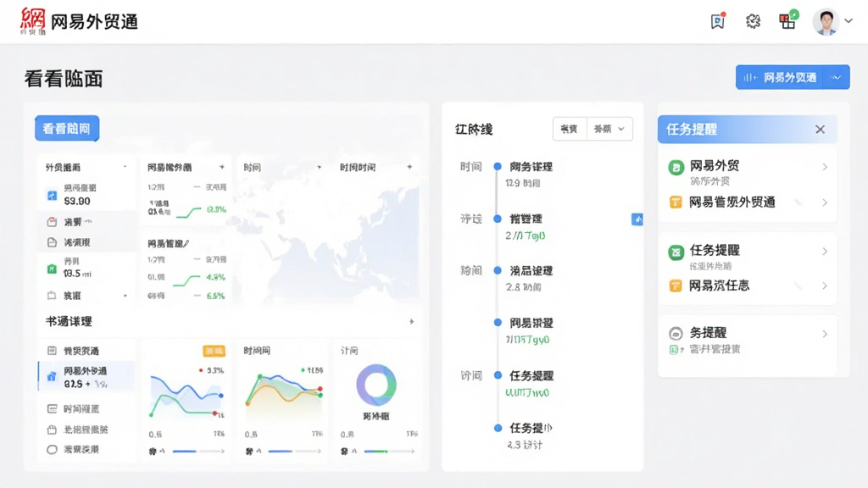This screenshot has width=868, height=488.
Task: Click the orange icon on the long 网易…外贸通 row
Action: pos(676,202)
